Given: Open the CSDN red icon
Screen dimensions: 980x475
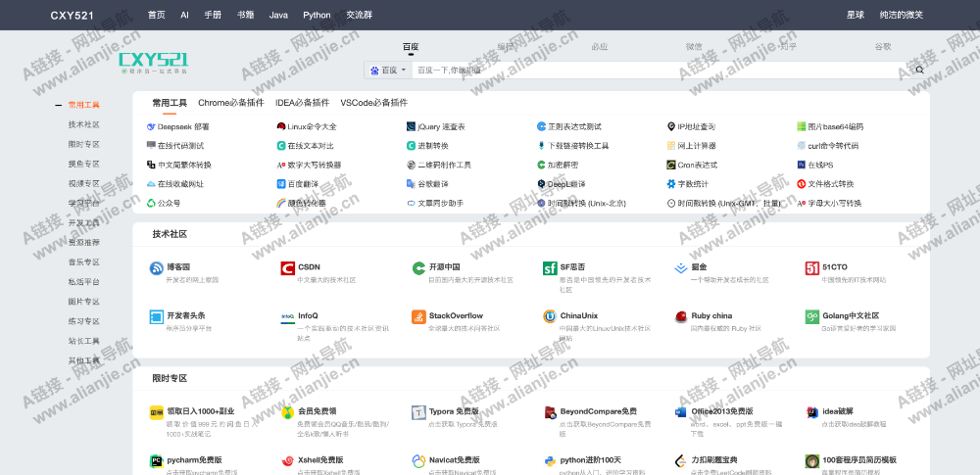Looking at the screenshot, I should point(287,268).
